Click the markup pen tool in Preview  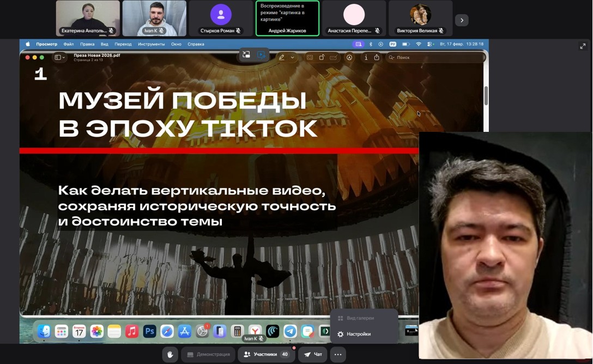tap(282, 57)
